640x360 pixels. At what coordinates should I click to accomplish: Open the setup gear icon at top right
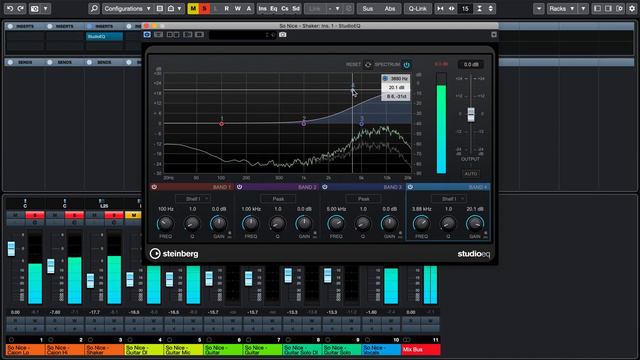click(x=632, y=8)
